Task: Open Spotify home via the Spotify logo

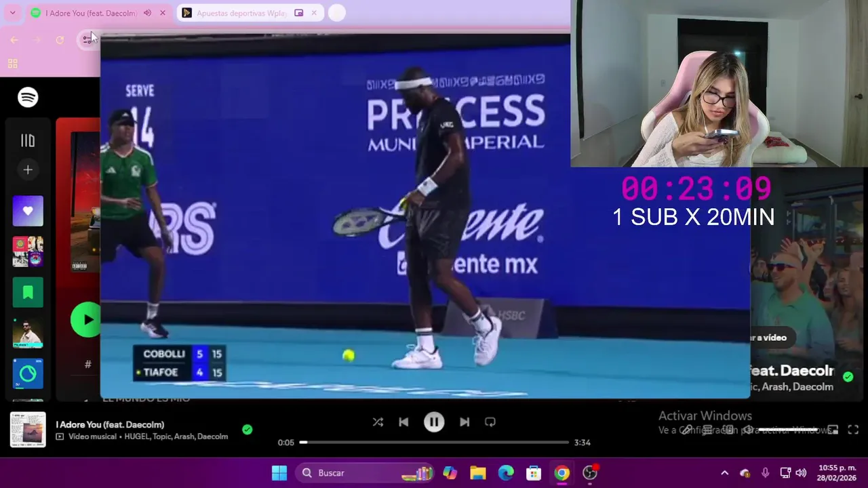Action: 28,97
